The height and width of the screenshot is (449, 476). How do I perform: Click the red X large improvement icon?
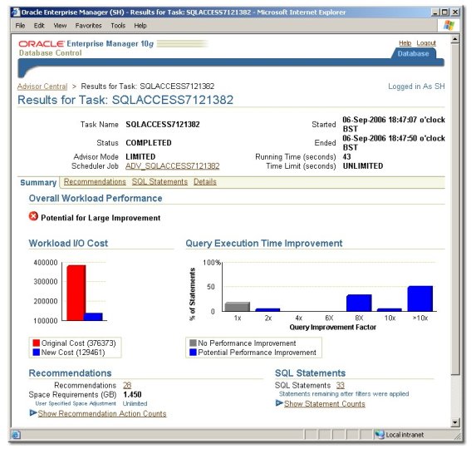click(x=33, y=216)
